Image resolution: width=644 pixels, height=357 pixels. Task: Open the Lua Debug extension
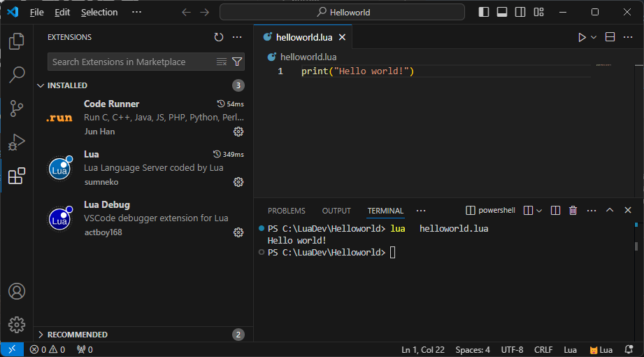click(x=144, y=218)
